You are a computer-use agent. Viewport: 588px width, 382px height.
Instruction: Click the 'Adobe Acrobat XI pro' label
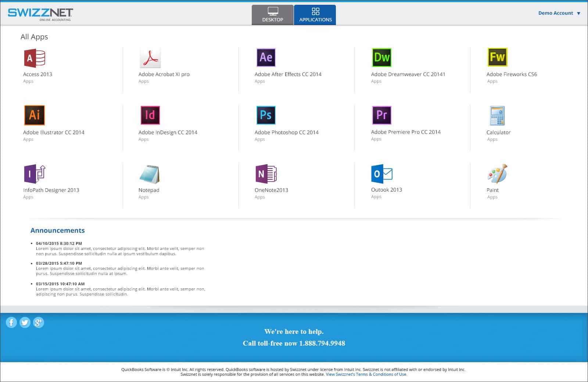point(164,74)
